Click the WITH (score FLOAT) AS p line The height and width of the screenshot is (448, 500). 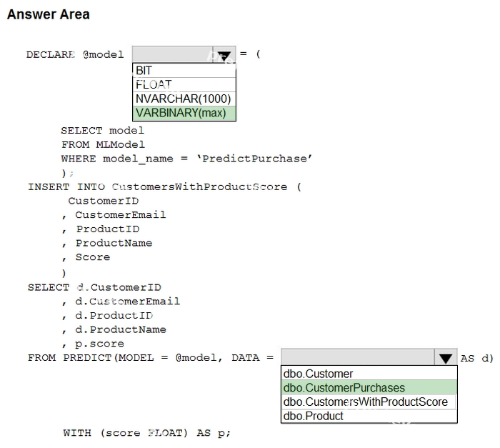(x=146, y=433)
